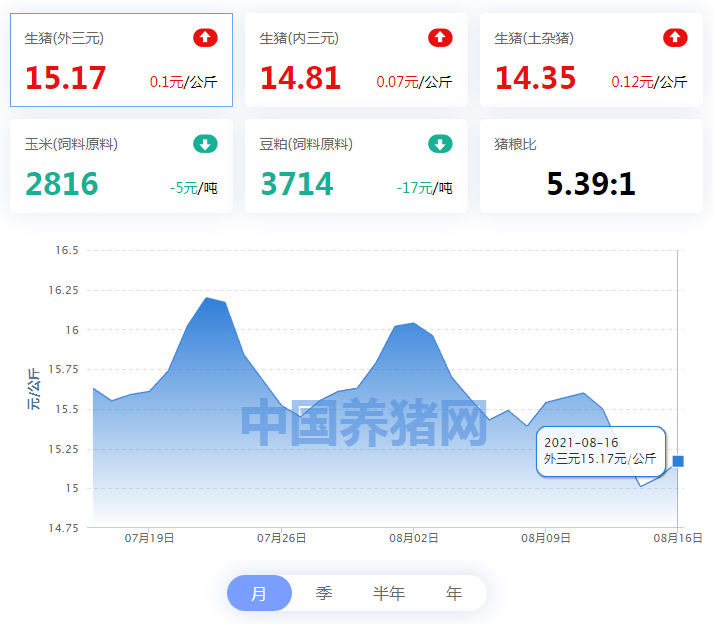This screenshot has width=714, height=624.
Task: Click red up arrow on 生猪(土杂猪) card
Action: tap(675, 38)
